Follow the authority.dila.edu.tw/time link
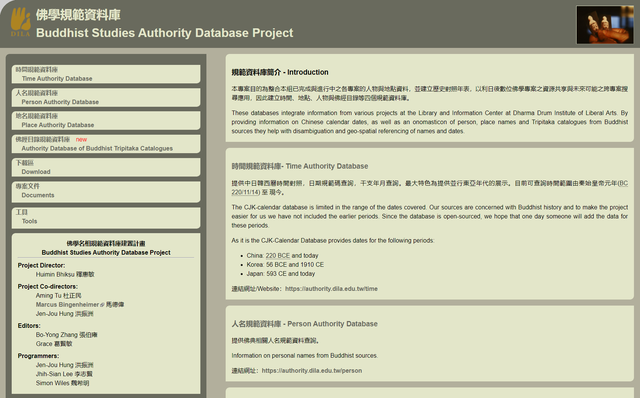Screen dimensions: 640x398 [x=331, y=289]
